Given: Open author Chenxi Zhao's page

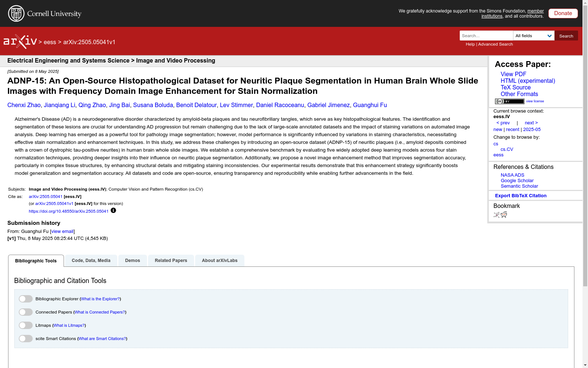Looking at the screenshot, I should (24, 105).
